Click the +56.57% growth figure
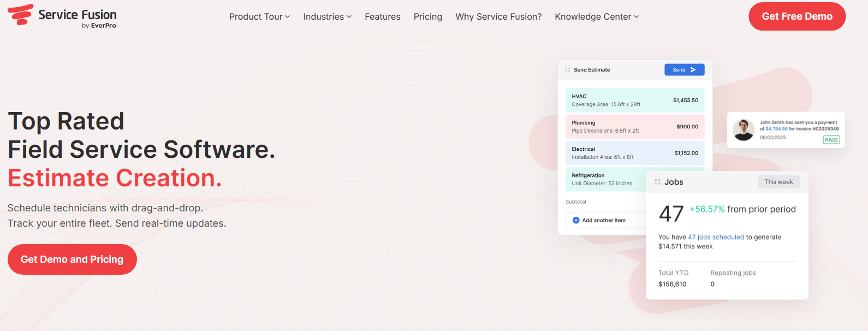Screen dimensions: 868x331 click(707, 209)
